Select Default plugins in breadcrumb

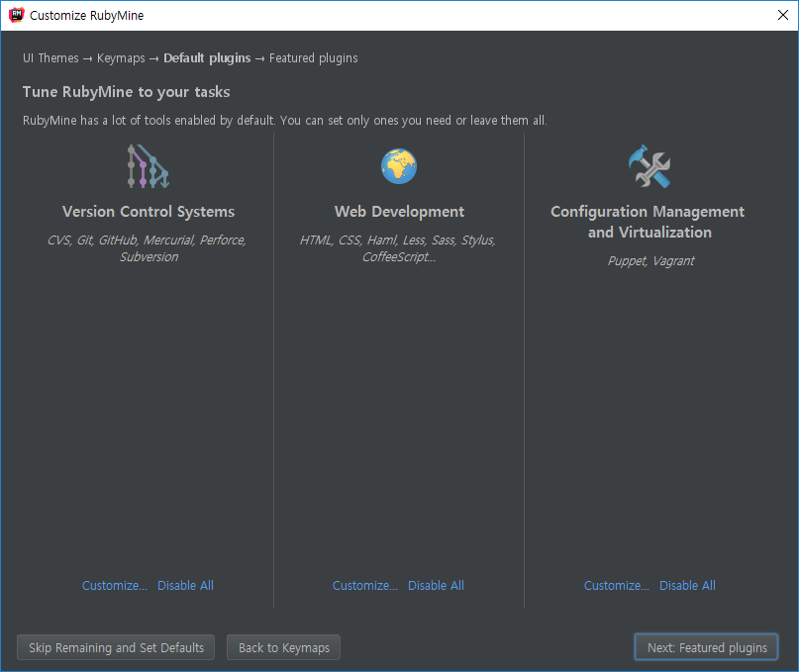tap(207, 58)
